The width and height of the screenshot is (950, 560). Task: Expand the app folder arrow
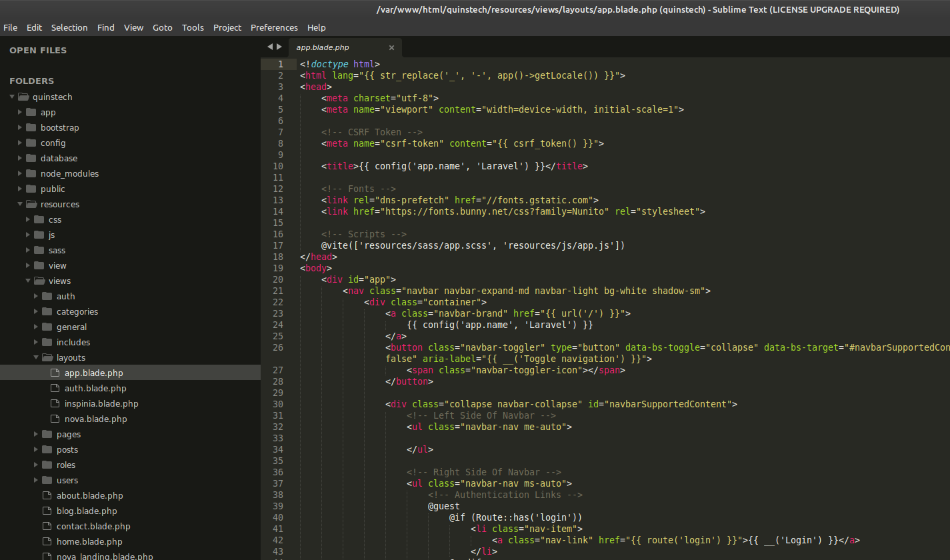20,112
